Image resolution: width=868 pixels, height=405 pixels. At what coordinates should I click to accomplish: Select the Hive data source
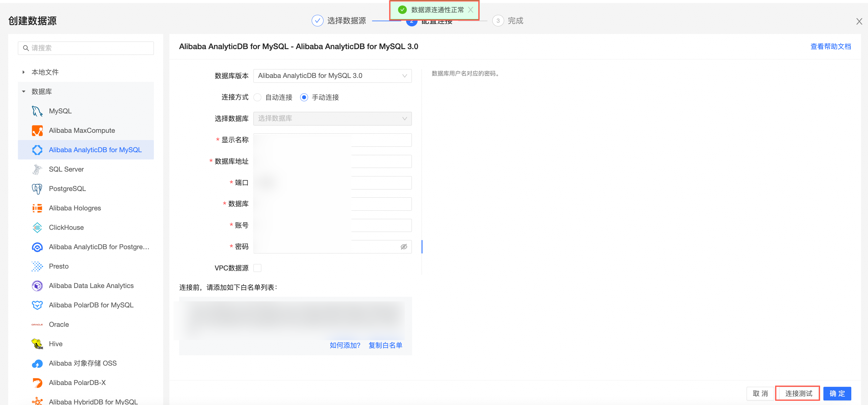click(x=55, y=344)
